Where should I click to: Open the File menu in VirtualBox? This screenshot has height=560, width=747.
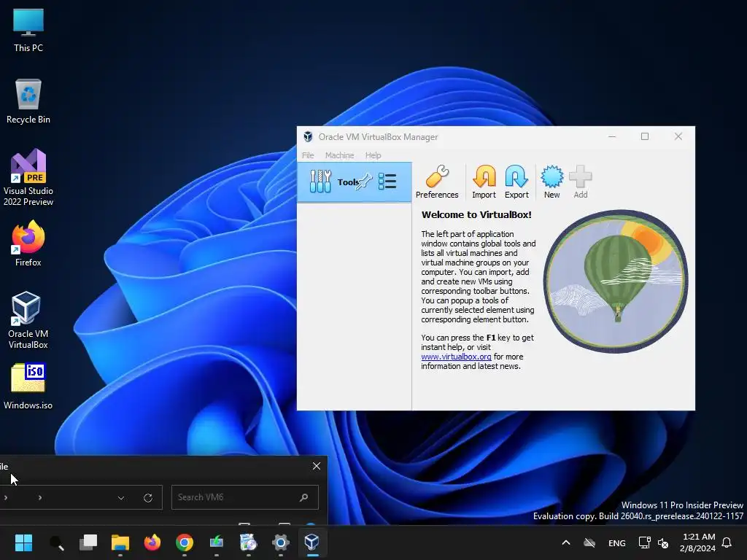(308, 155)
